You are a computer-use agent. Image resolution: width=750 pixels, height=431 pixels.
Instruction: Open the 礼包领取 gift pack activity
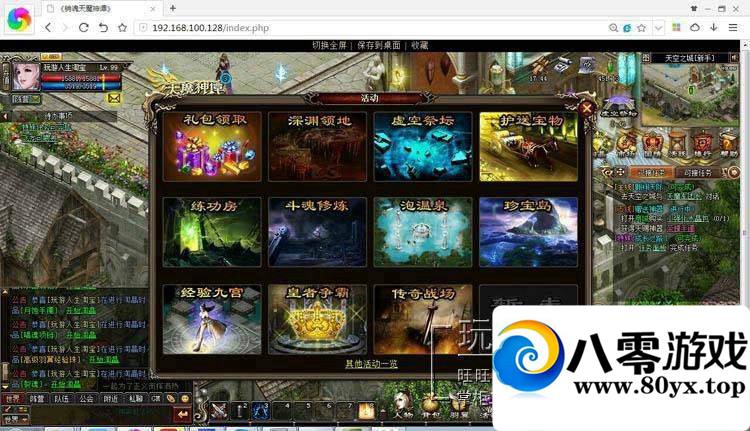(x=212, y=146)
